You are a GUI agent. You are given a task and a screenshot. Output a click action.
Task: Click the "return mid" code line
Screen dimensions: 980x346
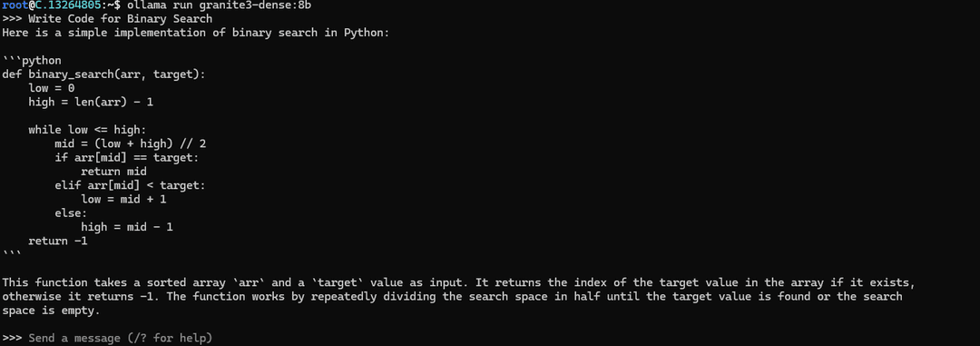click(113, 172)
